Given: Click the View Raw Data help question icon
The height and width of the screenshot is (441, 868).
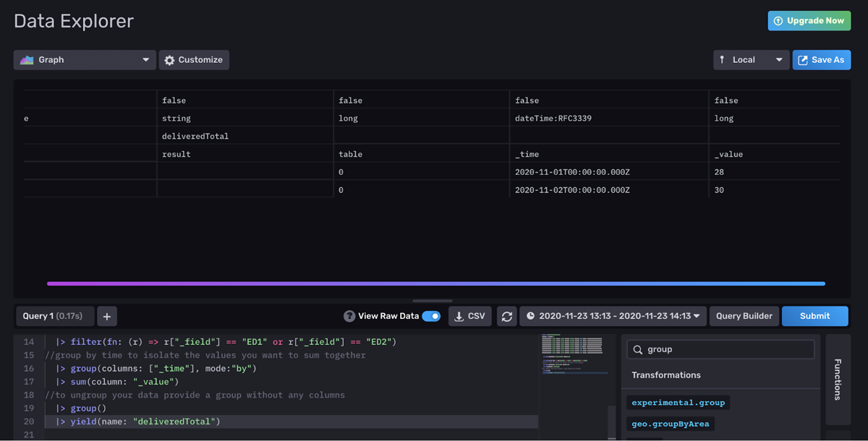Looking at the screenshot, I should tap(349, 316).
